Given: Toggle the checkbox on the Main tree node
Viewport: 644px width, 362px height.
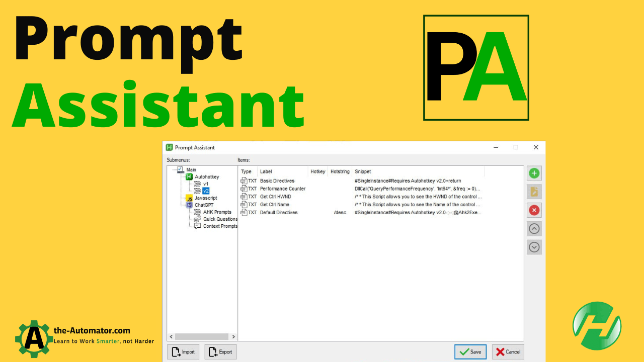Looking at the screenshot, I should coord(180,169).
